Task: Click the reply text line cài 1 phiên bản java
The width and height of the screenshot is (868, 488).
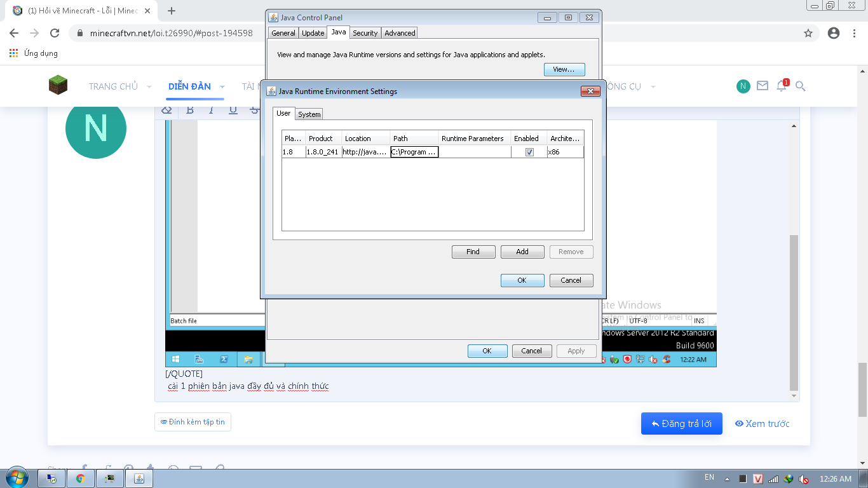Action: pos(248,386)
